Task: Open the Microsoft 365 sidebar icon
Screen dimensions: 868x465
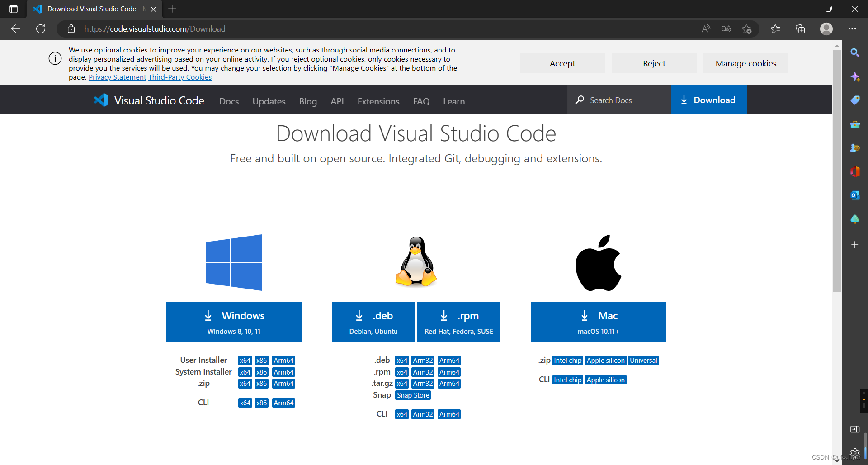Action: point(855,172)
